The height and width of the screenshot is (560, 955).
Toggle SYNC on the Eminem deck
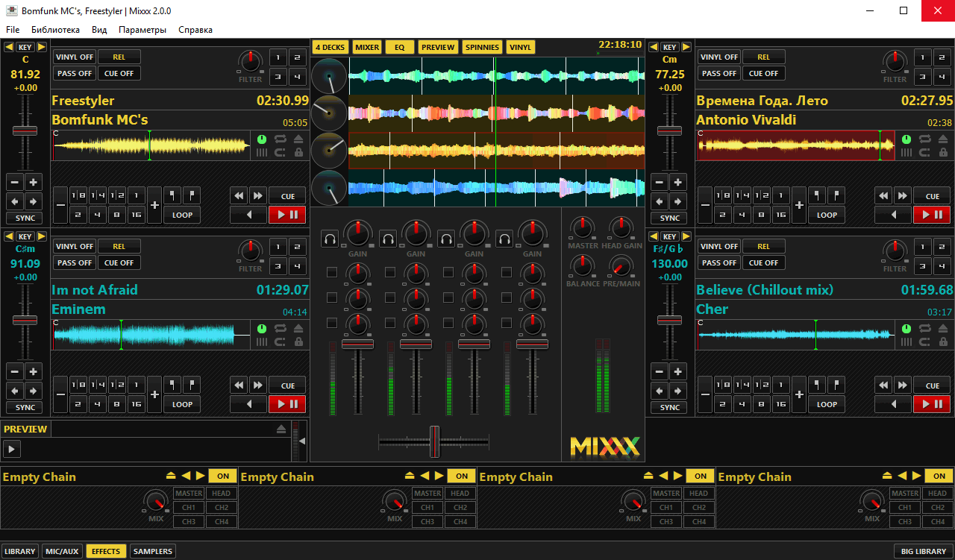(x=25, y=407)
